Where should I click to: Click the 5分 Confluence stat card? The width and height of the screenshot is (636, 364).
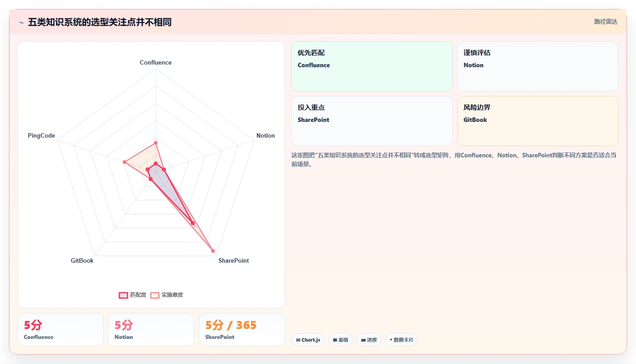click(61, 329)
